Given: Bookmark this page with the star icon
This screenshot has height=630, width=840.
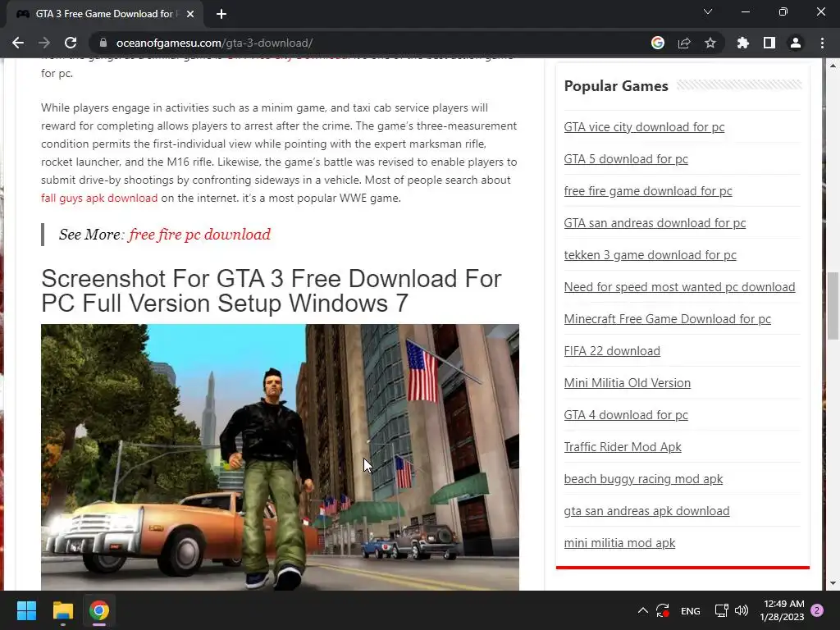Looking at the screenshot, I should pos(710,43).
